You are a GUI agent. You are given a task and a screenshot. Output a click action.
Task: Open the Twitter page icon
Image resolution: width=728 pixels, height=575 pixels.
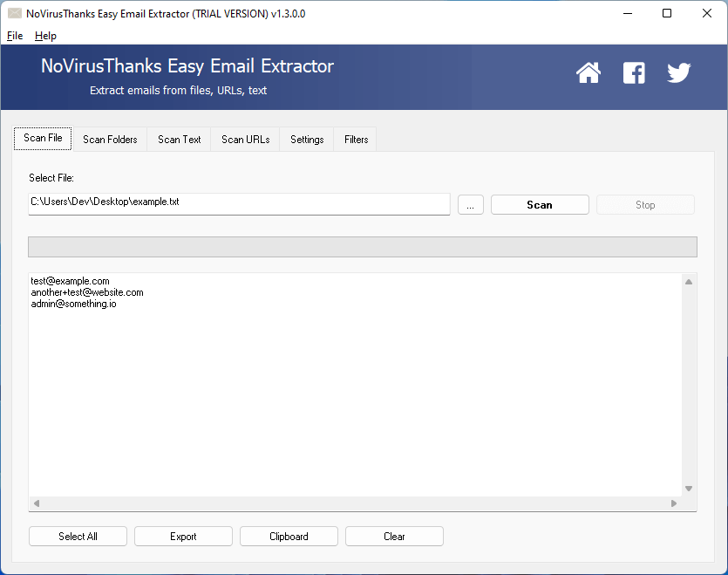679,73
